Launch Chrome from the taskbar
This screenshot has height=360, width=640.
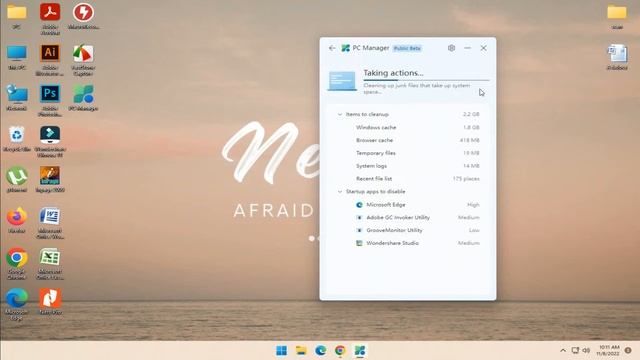340,351
